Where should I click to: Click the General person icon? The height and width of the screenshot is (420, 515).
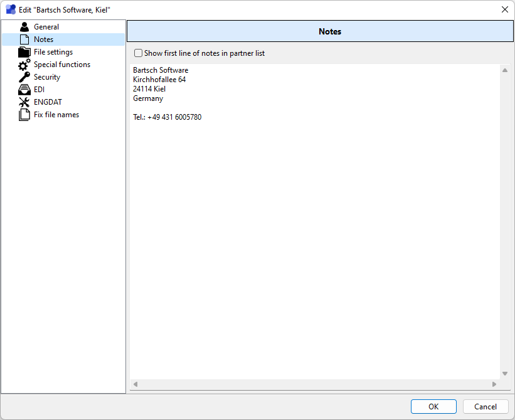point(24,27)
